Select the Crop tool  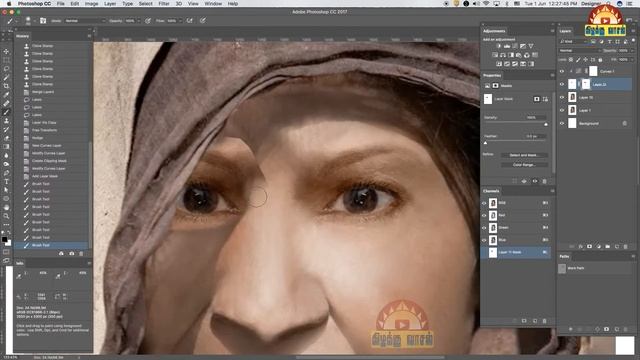(6, 86)
